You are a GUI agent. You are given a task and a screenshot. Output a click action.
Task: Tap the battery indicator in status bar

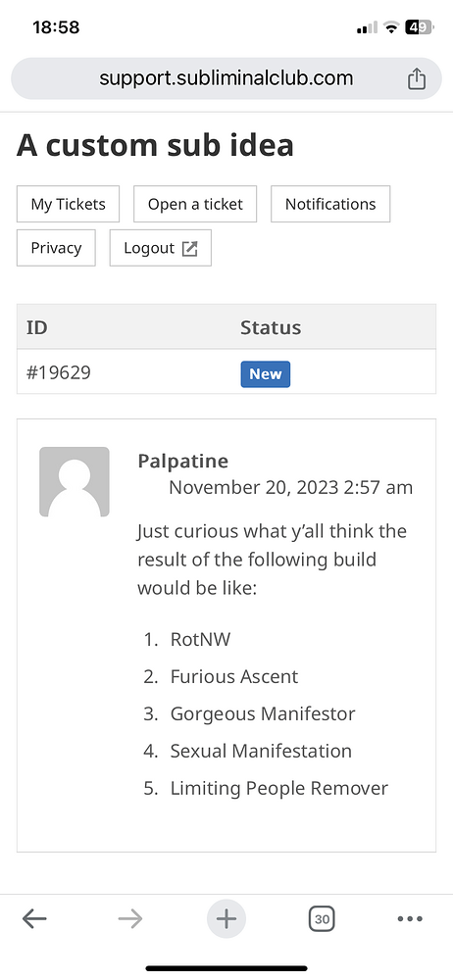point(420,27)
